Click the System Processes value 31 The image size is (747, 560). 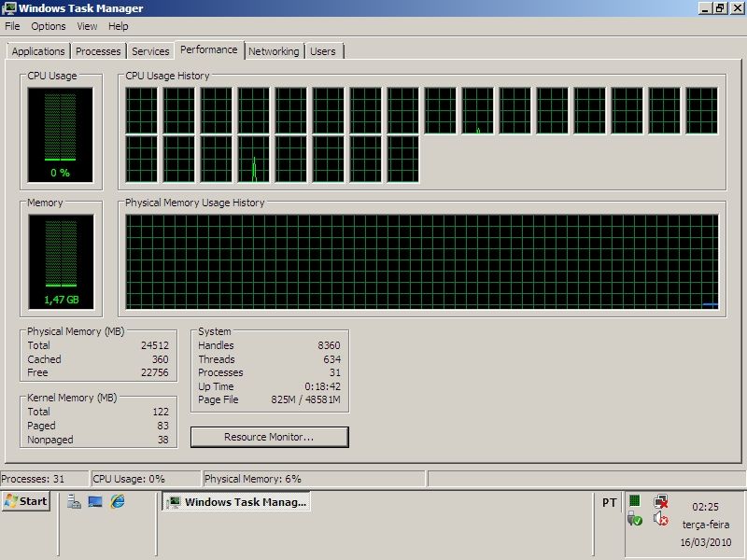tap(335, 372)
